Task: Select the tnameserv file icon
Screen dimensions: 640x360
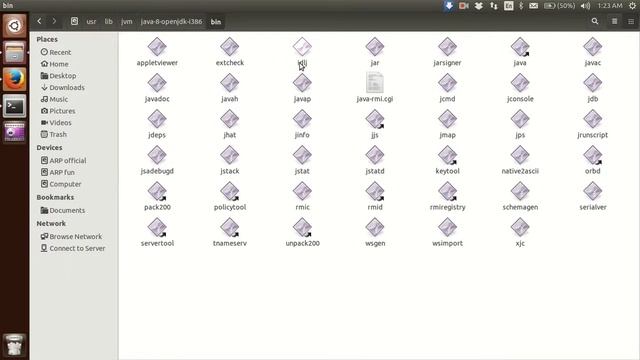Action: point(229,227)
